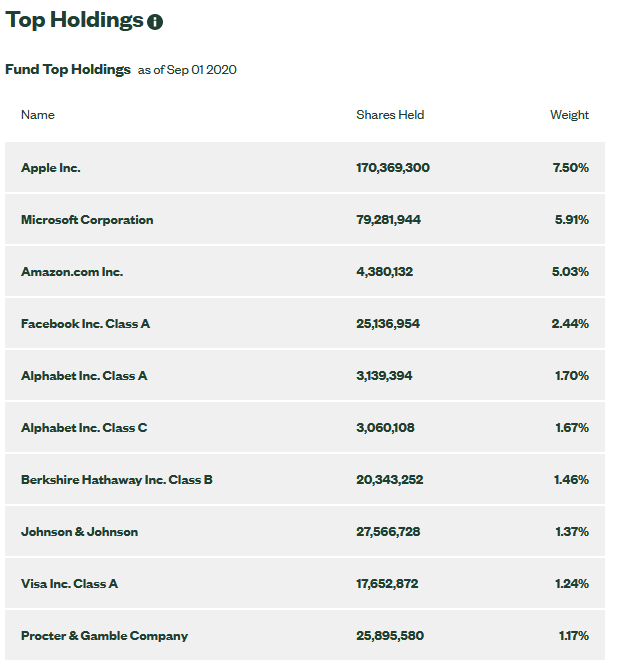Image resolution: width=621 pixels, height=671 pixels.
Task: Click the Fund Top Holdings subtitle
Action: coord(68,69)
